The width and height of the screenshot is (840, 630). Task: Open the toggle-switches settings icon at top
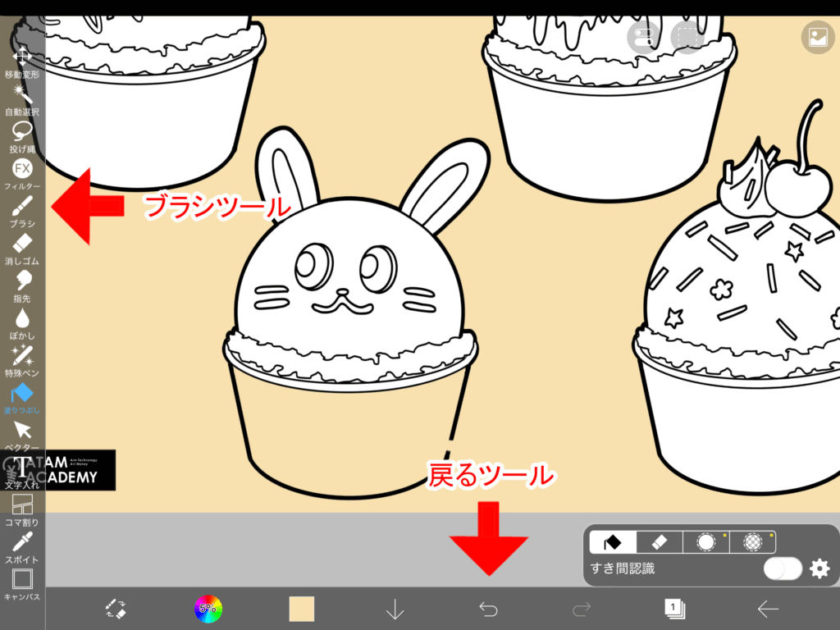coord(644,36)
